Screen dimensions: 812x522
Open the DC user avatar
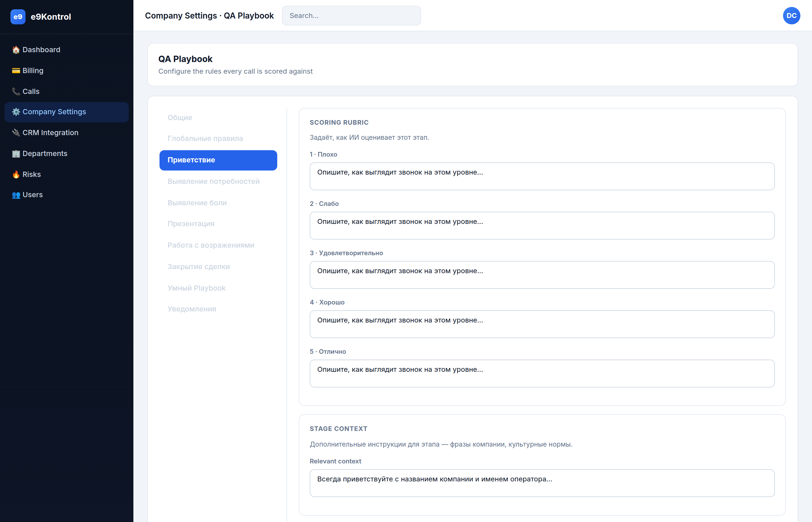point(791,16)
